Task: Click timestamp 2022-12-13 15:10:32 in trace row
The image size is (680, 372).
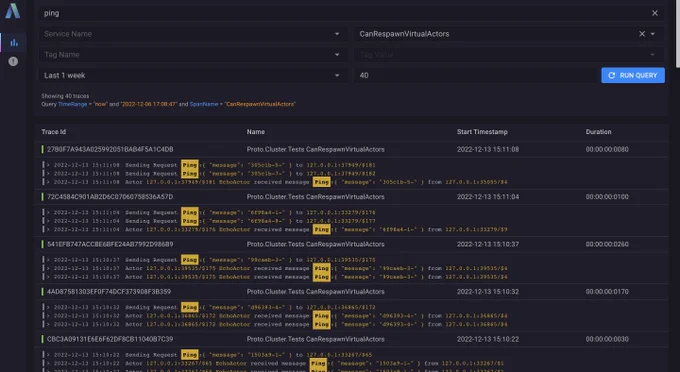Action: pos(488,292)
